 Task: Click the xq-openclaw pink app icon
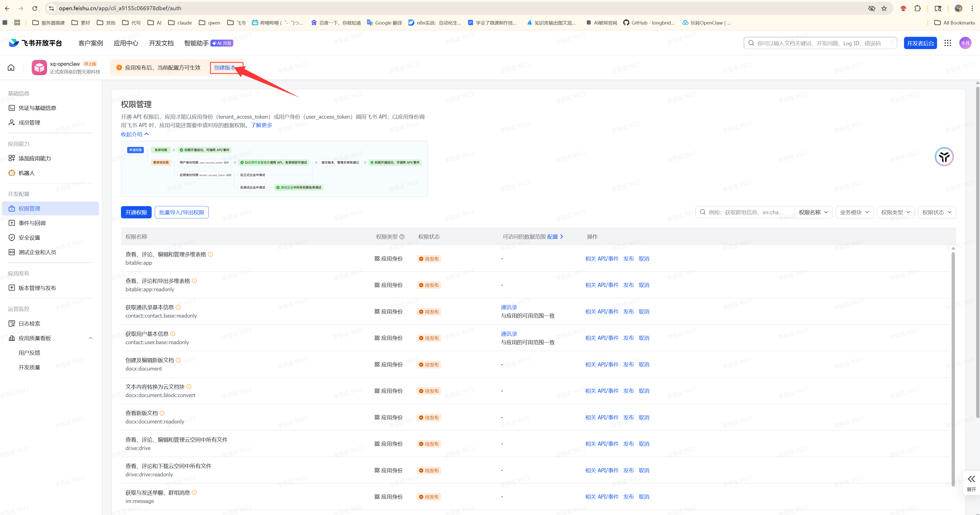tap(39, 67)
